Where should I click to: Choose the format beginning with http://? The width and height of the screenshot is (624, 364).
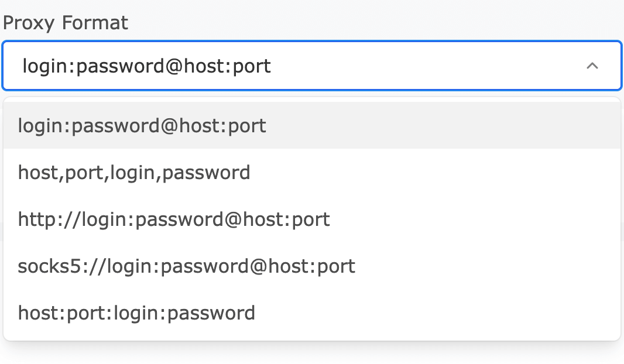pyautogui.click(x=174, y=219)
